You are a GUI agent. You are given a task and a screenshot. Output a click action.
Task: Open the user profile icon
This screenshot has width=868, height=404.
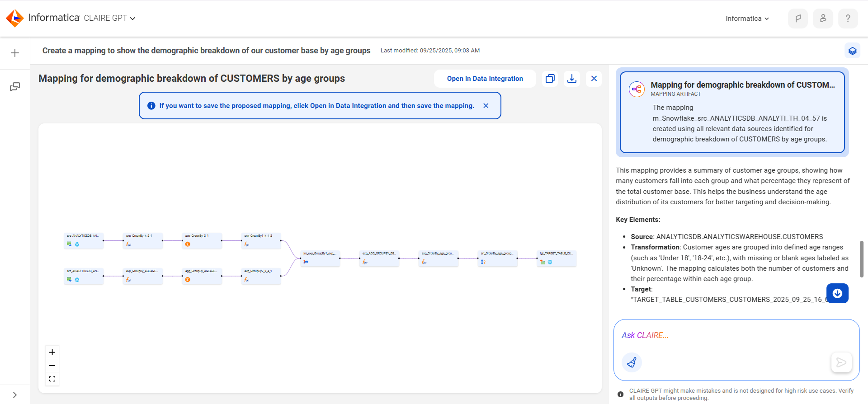click(823, 19)
